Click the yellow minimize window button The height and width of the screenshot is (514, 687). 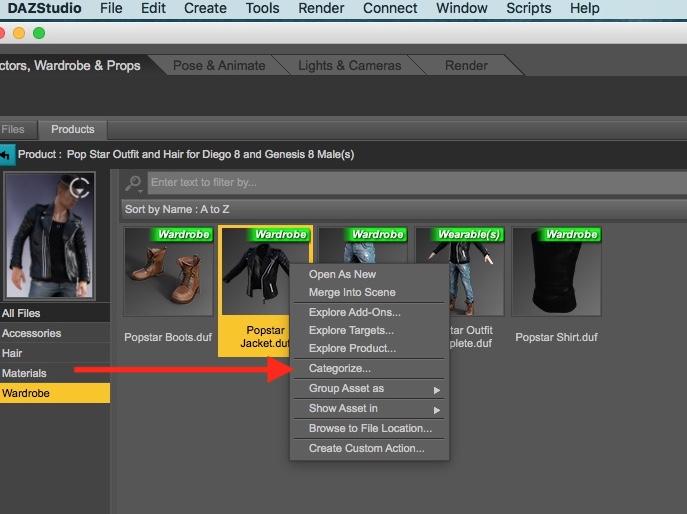pyautogui.click(x=19, y=33)
